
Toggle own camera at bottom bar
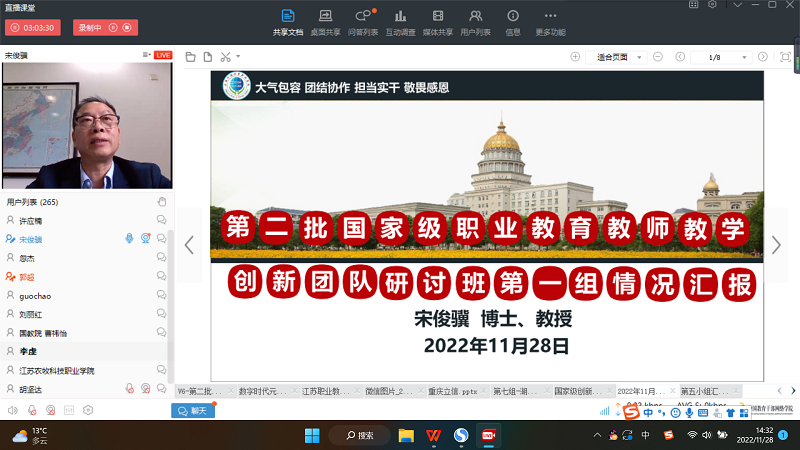[51, 410]
